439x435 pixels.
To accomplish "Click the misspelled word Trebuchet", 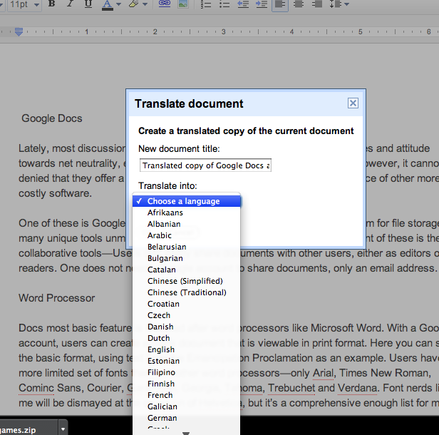I will pyautogui.click(x=291, y=388).
